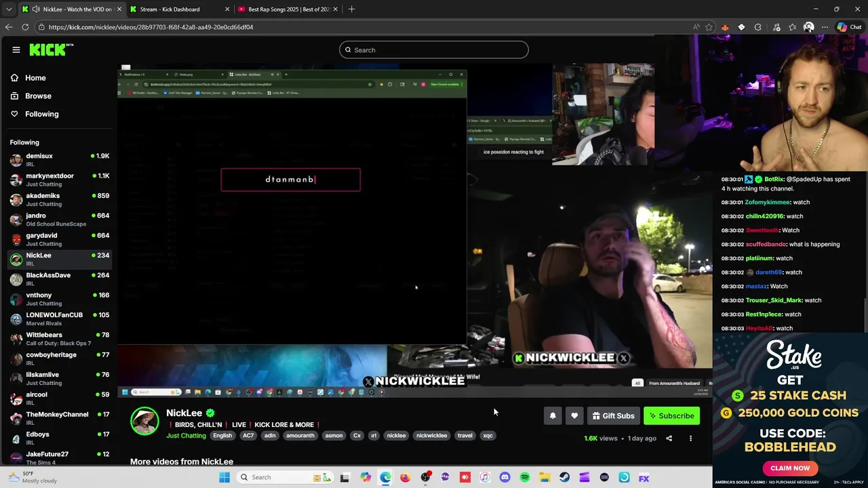Click the travel tag
Viewport: 868px width, 488px height.
465,436
